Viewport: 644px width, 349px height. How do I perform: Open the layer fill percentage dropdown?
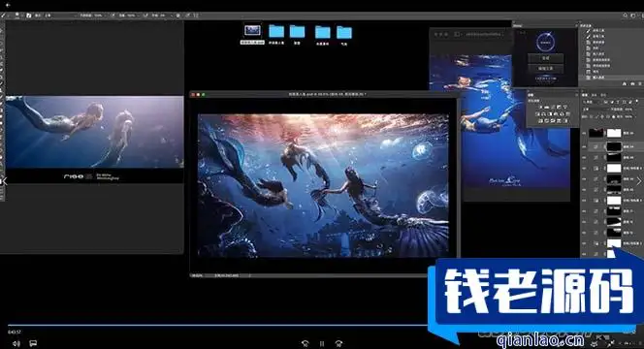(635, 116)
